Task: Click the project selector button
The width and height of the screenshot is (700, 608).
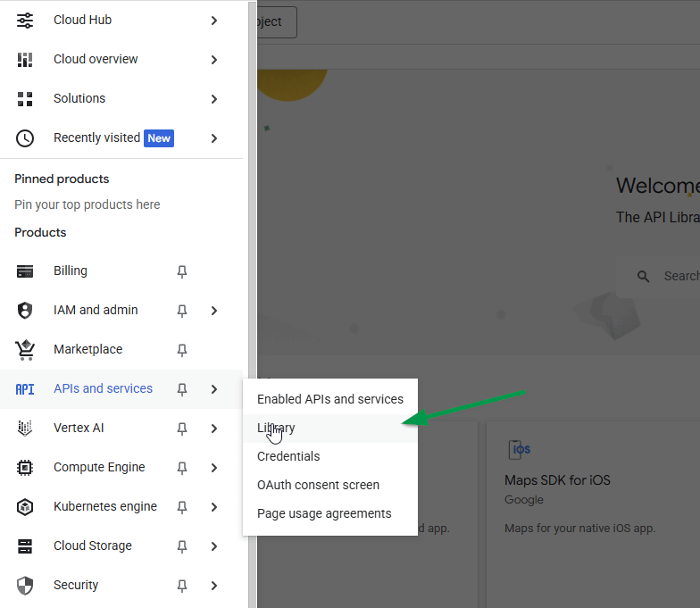Action: [277, 21]
